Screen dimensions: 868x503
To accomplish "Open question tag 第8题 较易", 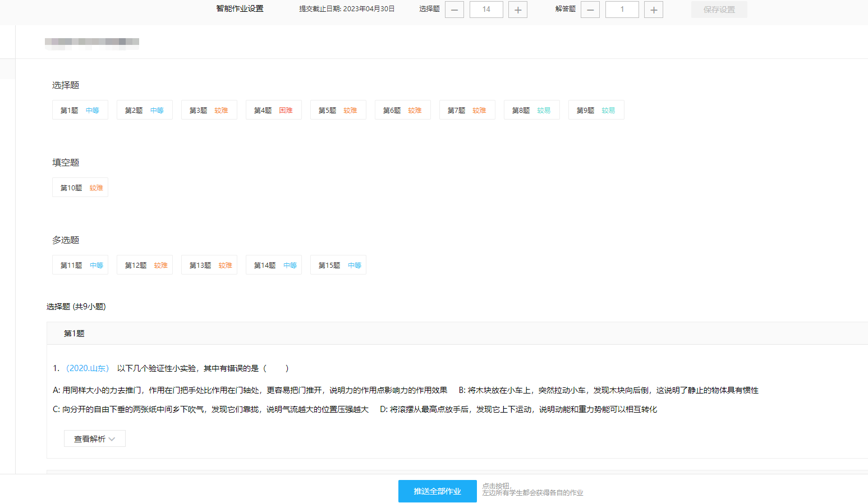I will [531, 110].
